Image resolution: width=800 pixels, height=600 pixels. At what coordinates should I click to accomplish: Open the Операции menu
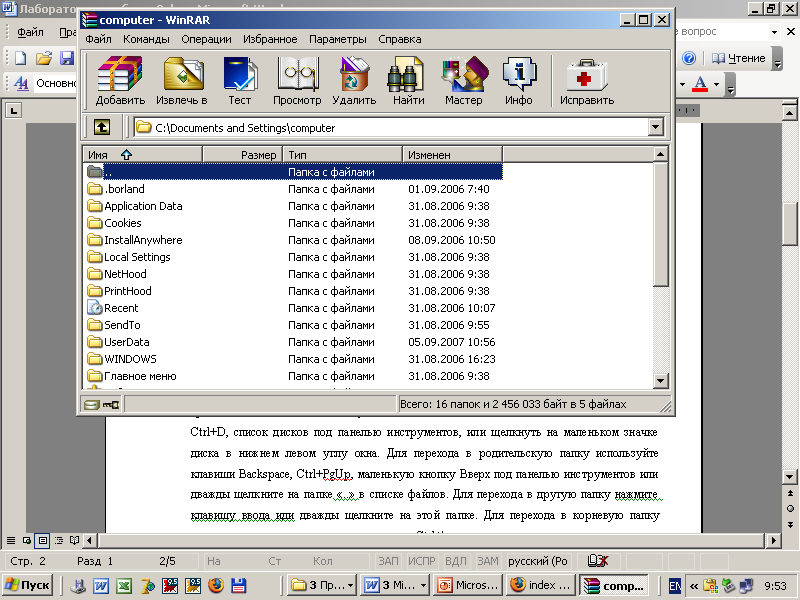(206, 39)
